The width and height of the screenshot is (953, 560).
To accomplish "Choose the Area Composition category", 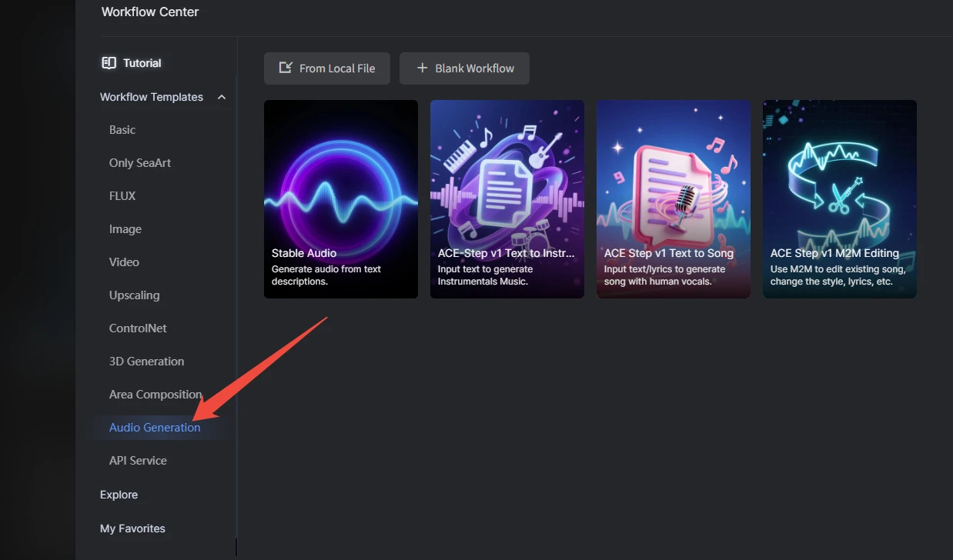I will click(155, 395).
